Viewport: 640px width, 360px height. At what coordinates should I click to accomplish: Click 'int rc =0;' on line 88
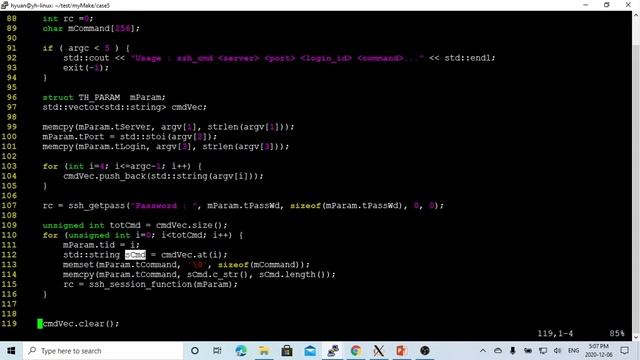point(68,18)
